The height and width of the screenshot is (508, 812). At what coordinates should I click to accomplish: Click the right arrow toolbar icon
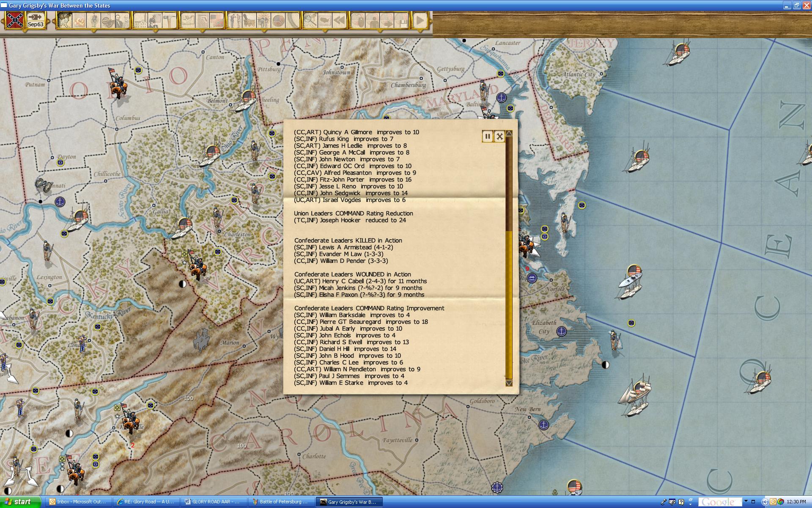click(387, 20)
